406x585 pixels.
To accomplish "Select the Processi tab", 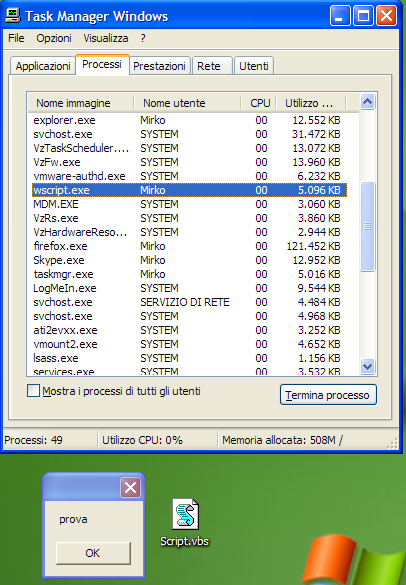I will (x=102, y=64).
